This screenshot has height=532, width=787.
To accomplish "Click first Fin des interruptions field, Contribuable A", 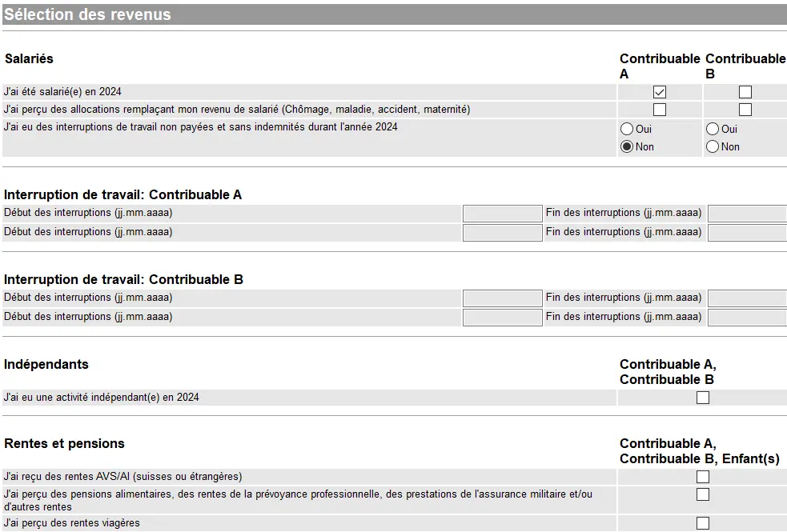I will 747,214.
